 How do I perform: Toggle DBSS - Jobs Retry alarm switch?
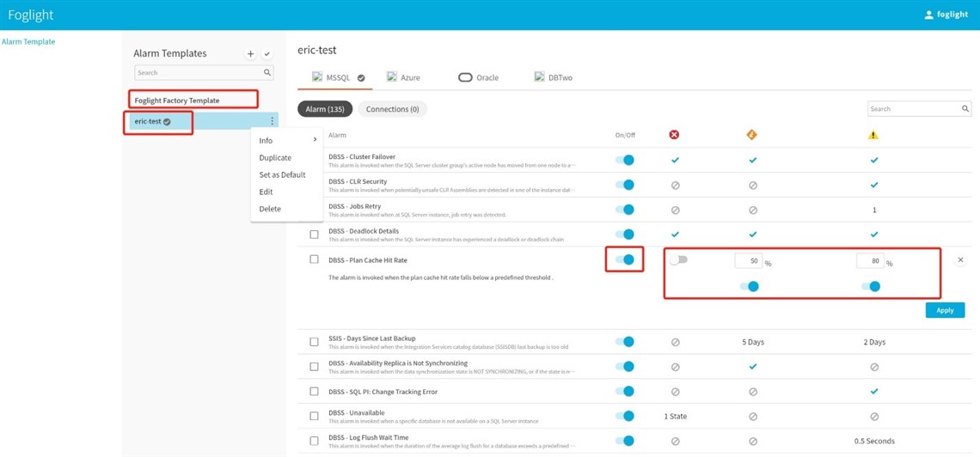pos(624,210)
